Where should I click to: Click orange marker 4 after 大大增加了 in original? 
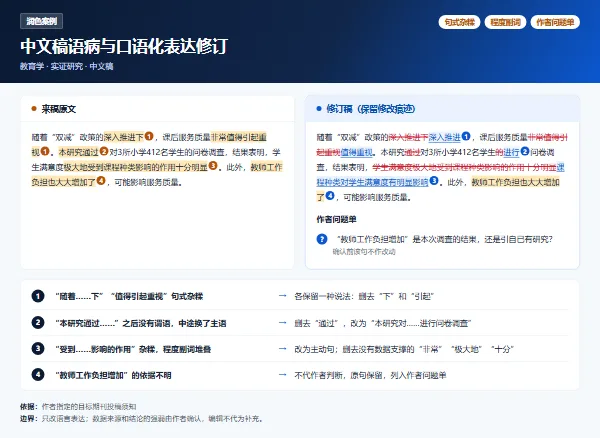[x=101, y=181]
